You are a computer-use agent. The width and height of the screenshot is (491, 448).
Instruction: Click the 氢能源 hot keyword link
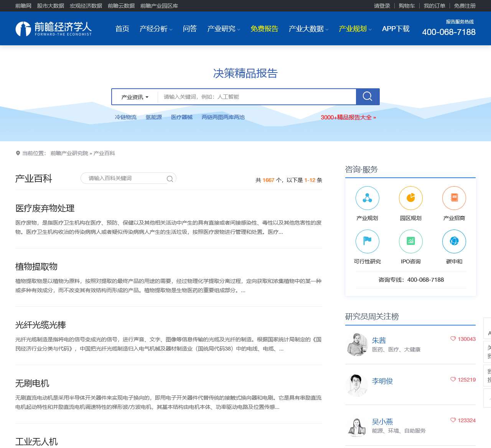coord(153,117)
